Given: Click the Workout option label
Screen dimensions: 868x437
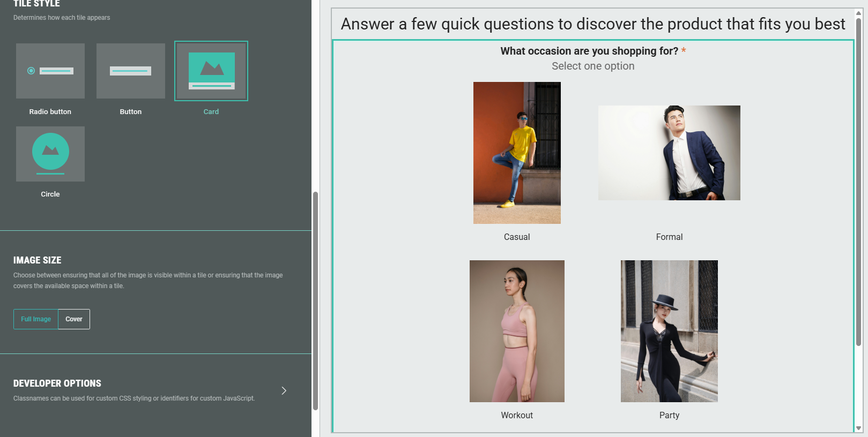Looking at the screenshot, I should coord(517,415).
